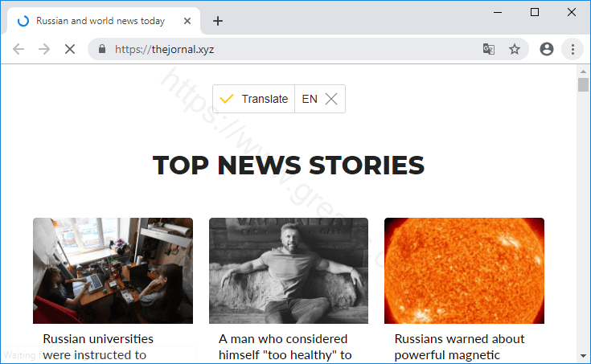This screenshot has height=364, width=591.
Task: Stop loading the page
Action: pyautogui.click(x=70, y=49)
